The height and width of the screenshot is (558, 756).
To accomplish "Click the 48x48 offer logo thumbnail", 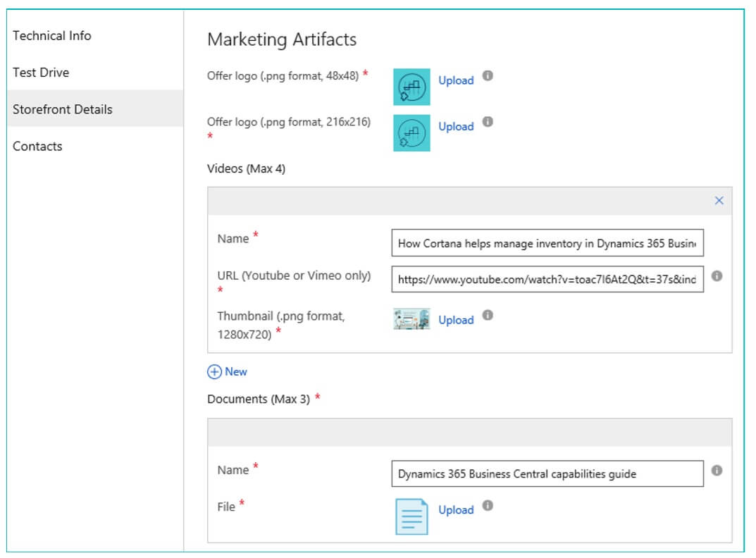I will click(x=411, y=87).
